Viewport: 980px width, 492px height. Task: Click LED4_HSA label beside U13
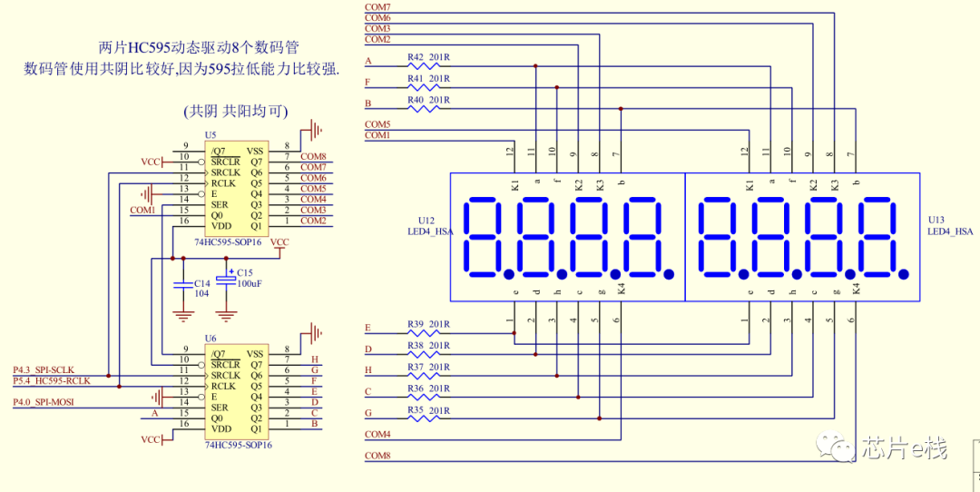[x=951, y=231]
